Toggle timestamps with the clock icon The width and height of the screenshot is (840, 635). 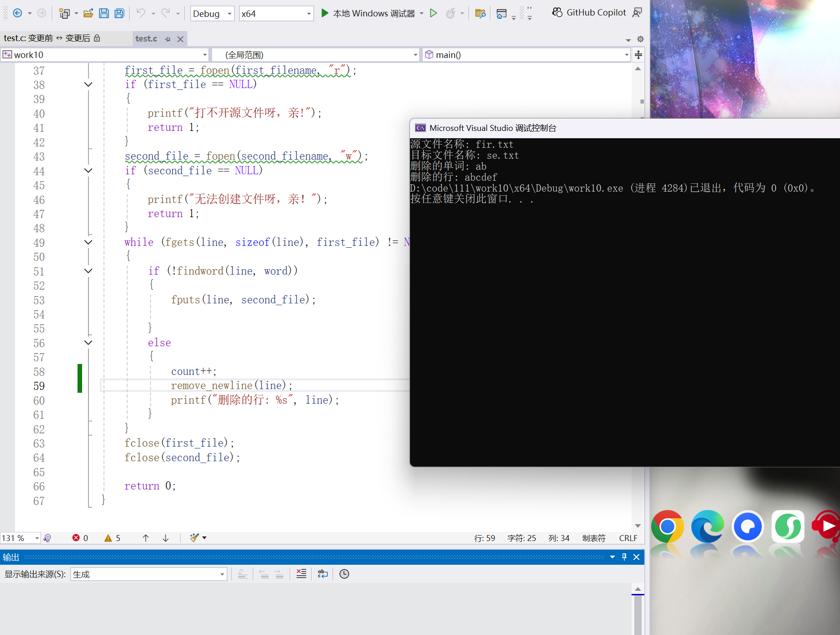click(x=344, y=574)
